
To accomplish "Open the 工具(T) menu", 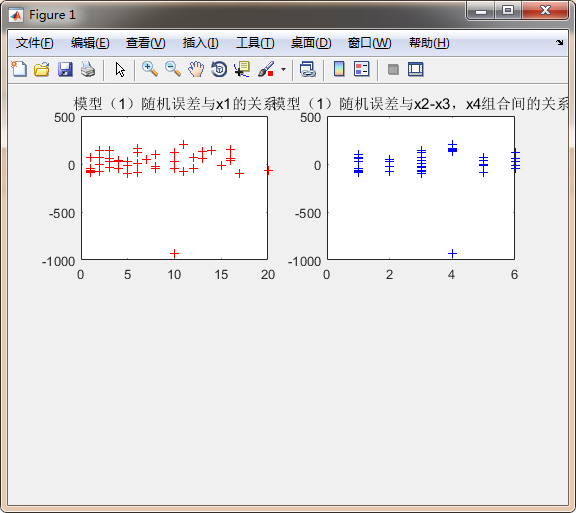I will (x=255, y=43).
